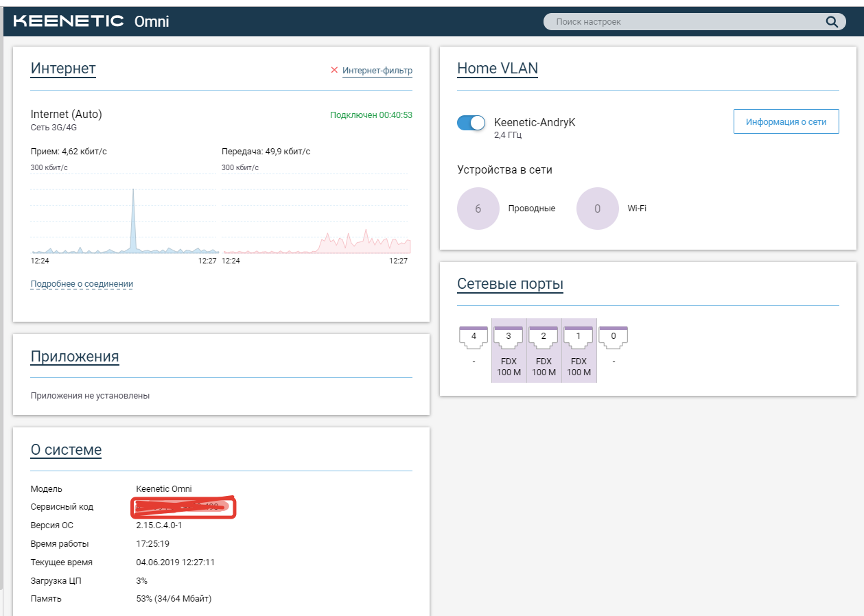Select network port 2 icon

coord(544,336)
